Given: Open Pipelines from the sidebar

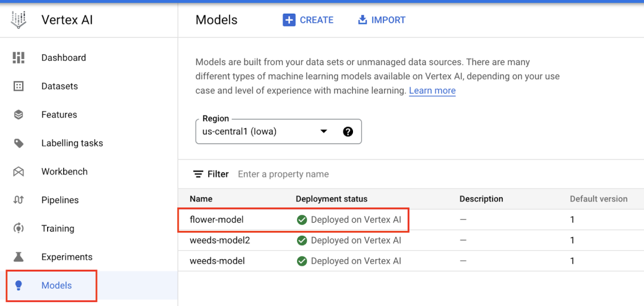Looking at the screenshot, I should coord(60,200).
